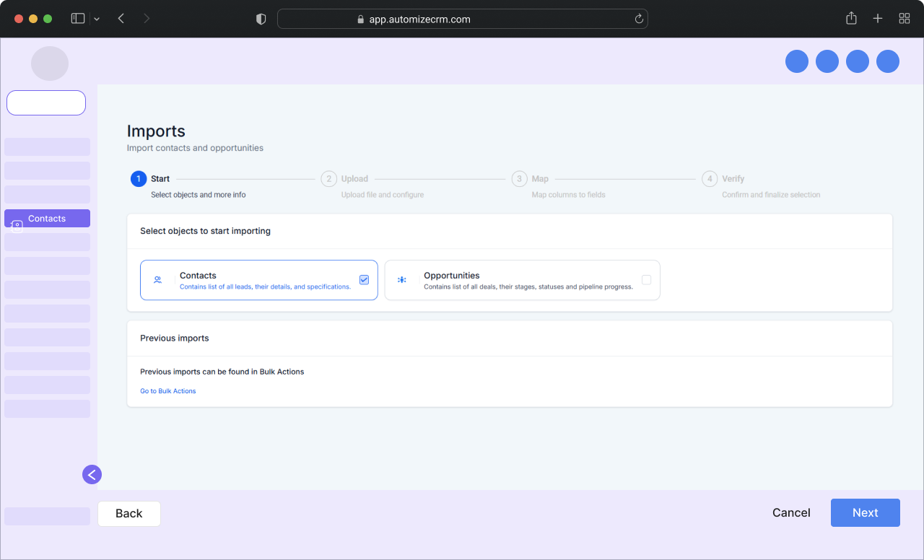Viewport: 924px width, 560px height.
Task: Click the Opportunities icon in the card
Action: click(x=401, y=280)
